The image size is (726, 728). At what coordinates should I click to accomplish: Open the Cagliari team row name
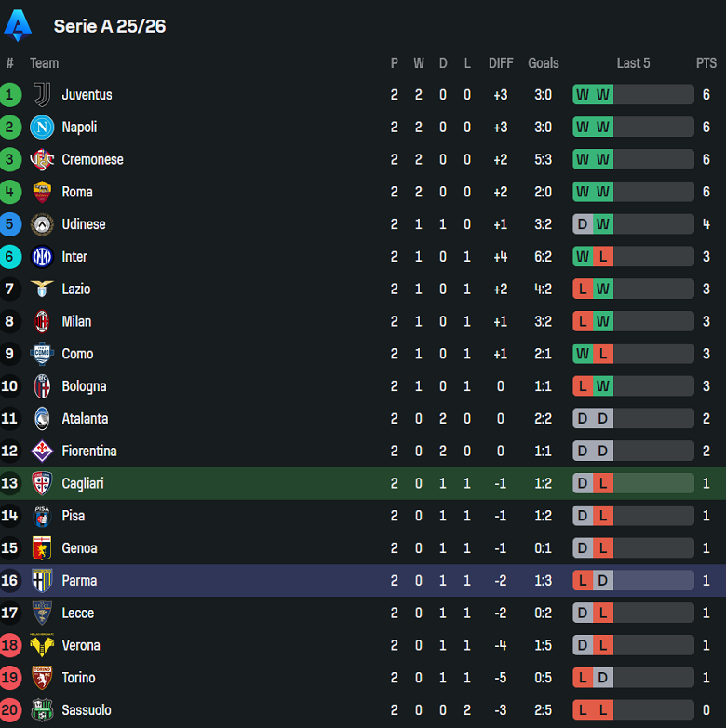point(83,483)
